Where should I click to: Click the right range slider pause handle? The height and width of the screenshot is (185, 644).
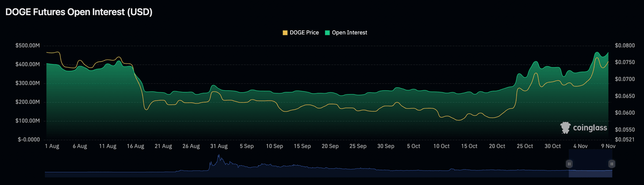(612, 164)
